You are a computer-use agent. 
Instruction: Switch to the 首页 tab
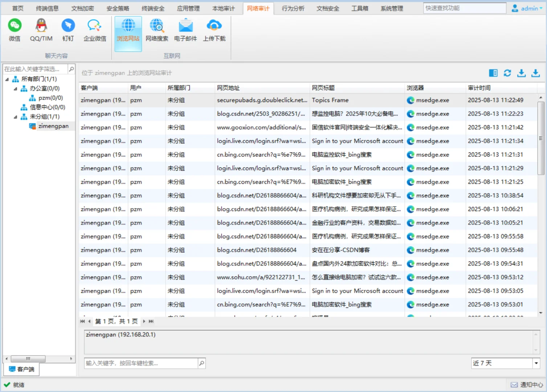(x=18, y=8)
